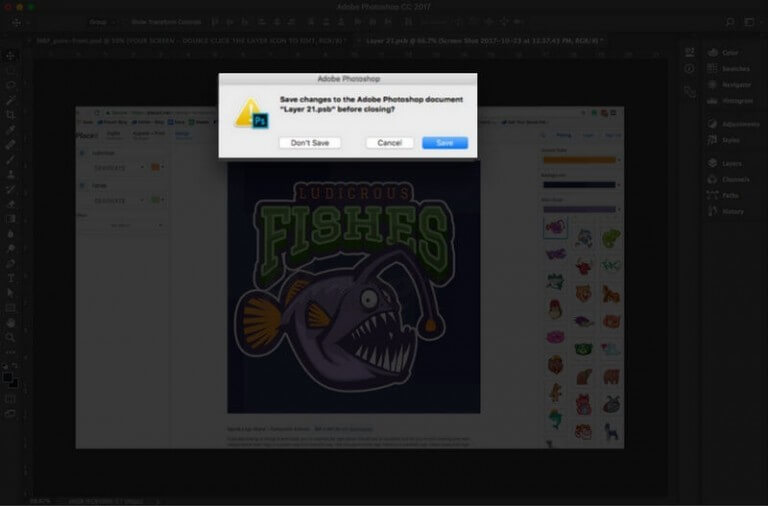This screenshot has height=506, width=768.
Task: Select the Hand tool
Action: pyautogui.click(x=10, y=323)
